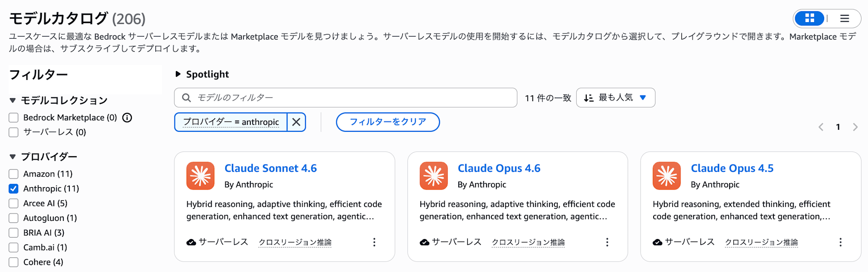Uncheck the Anthropic provider filter

[13, 188]
